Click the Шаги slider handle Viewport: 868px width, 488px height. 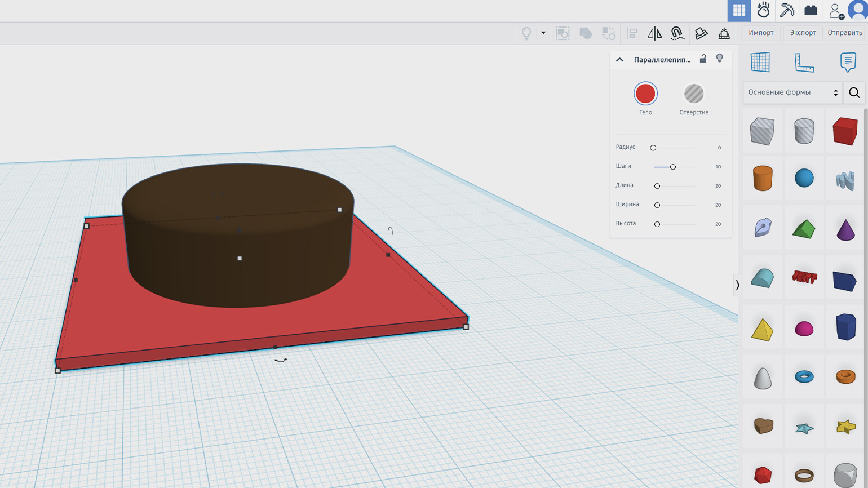tap(672, 167)
